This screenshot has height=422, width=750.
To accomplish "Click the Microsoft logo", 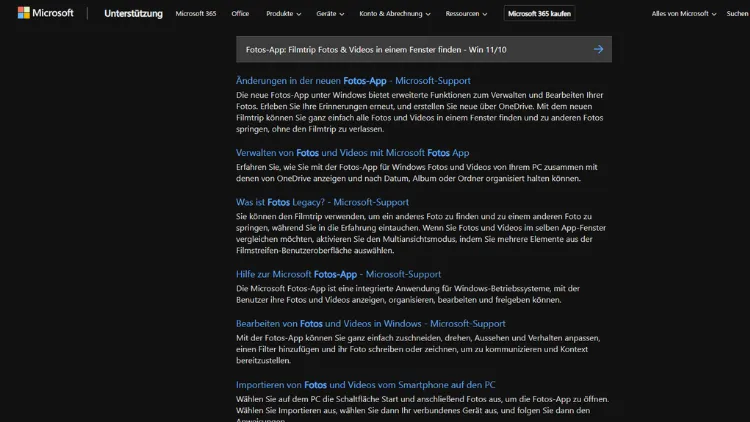I will point(45,13).
